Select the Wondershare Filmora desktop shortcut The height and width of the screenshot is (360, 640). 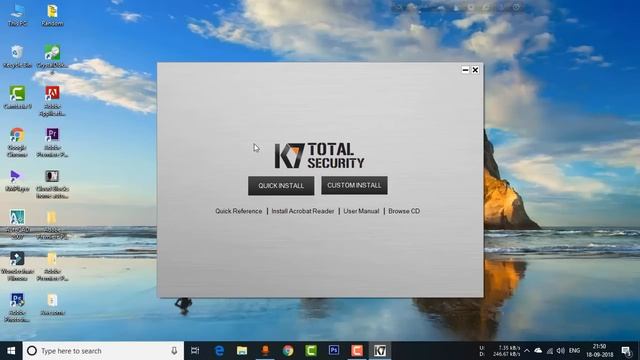click(x=18, y=266)
